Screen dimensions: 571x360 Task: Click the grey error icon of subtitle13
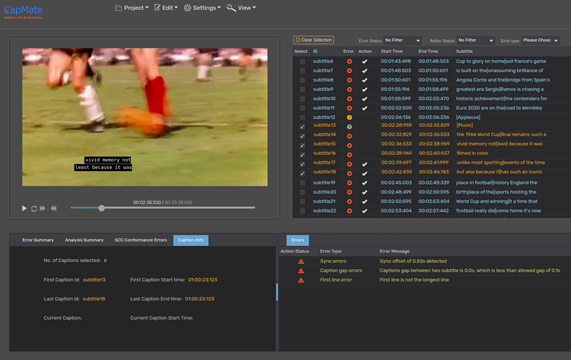(x=349, y=127)
